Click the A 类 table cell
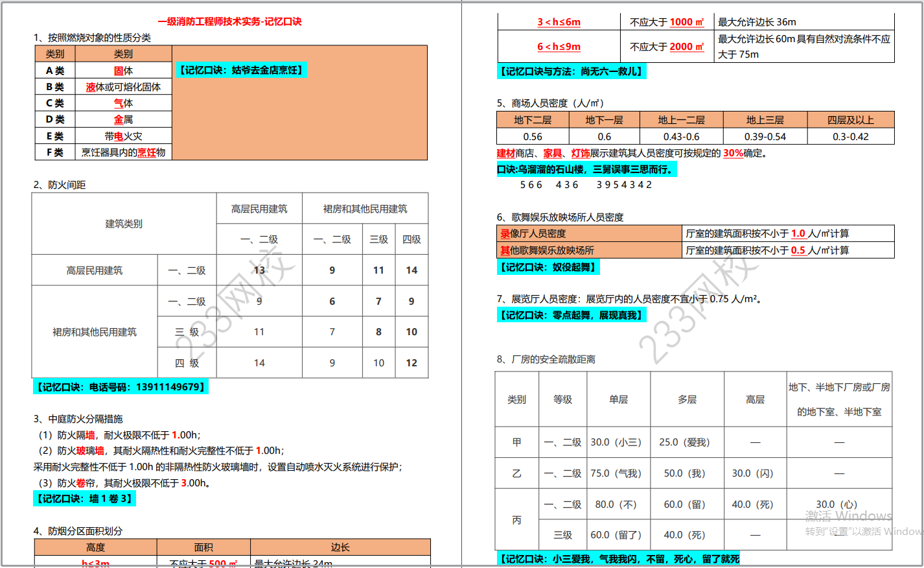Image resolution: width=924 pixels, height=568 pixels. [55, 70]
